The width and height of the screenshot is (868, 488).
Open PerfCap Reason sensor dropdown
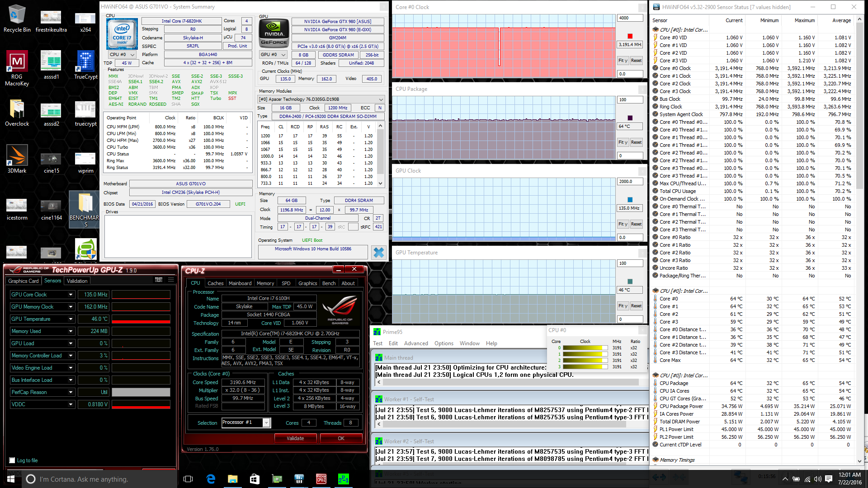pos(71,392)
